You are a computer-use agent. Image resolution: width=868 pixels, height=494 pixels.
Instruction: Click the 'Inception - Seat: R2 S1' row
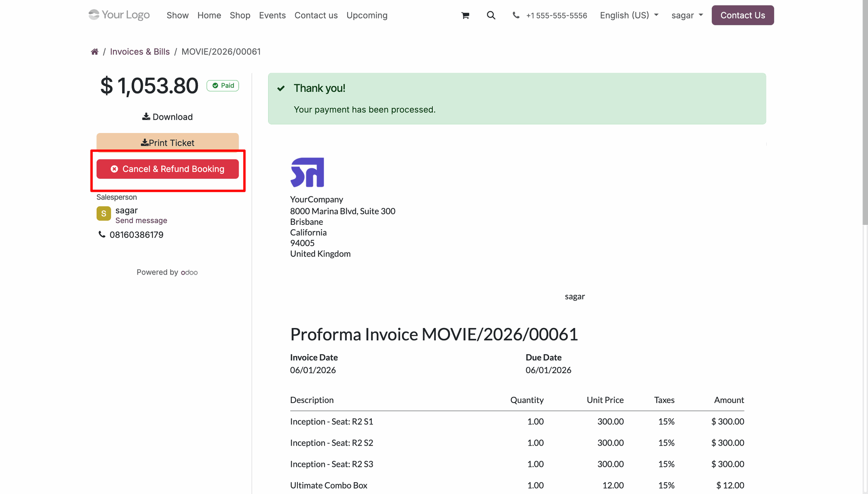pos(517,422)
